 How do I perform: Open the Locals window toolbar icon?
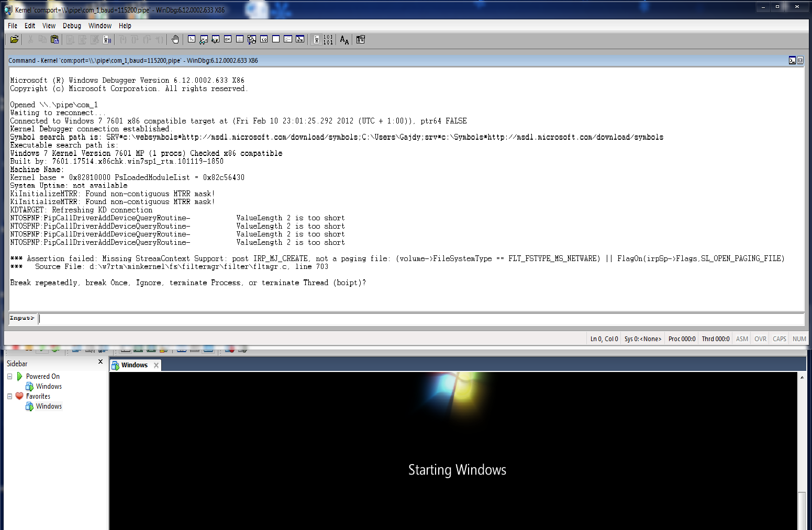point(216,39)
